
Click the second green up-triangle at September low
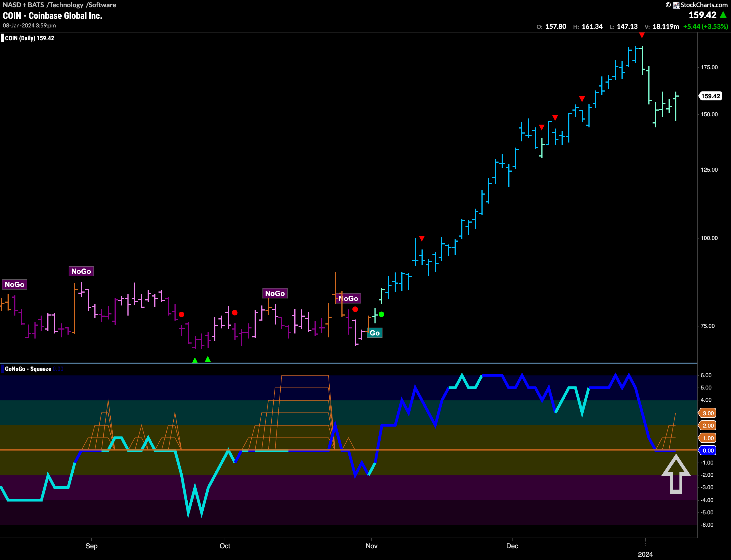tap(208, 359)
